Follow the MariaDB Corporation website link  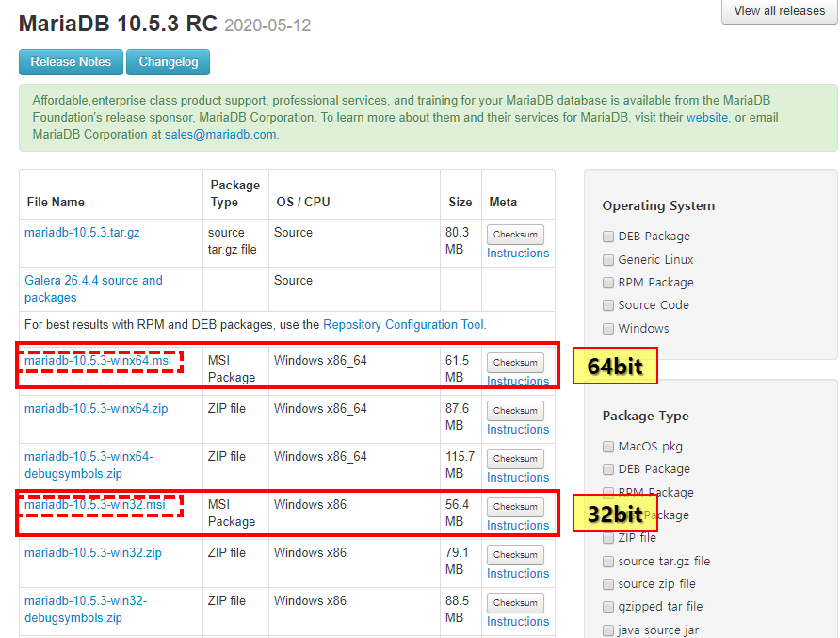coord(707,118)
